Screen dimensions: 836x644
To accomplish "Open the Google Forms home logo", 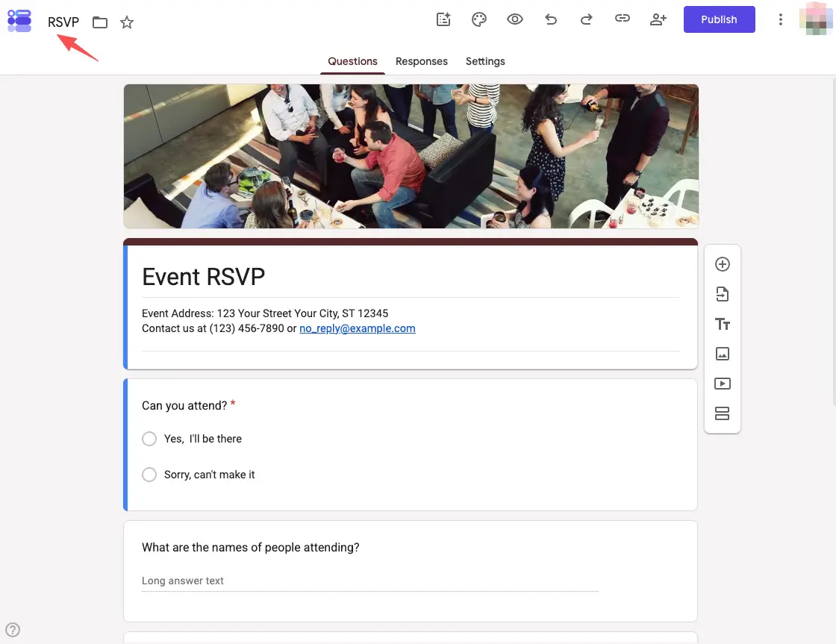I will pos(19,21).
